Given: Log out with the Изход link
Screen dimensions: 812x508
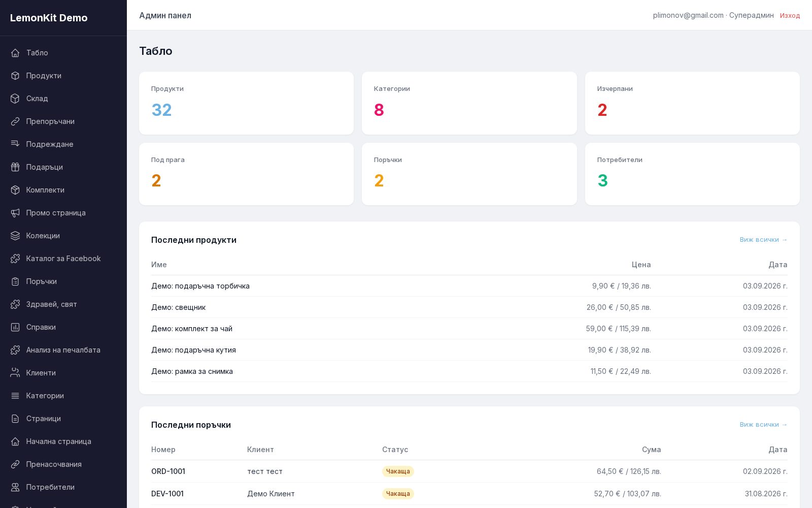Looking at the screenshot, I should (x=790, y=16).
